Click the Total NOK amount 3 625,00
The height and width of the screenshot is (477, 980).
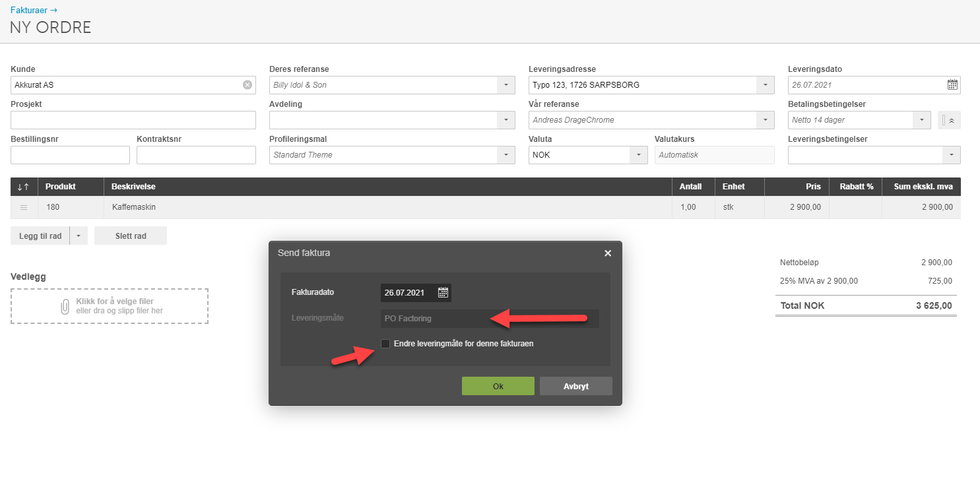pyautogui.click(x=934, y=306)
